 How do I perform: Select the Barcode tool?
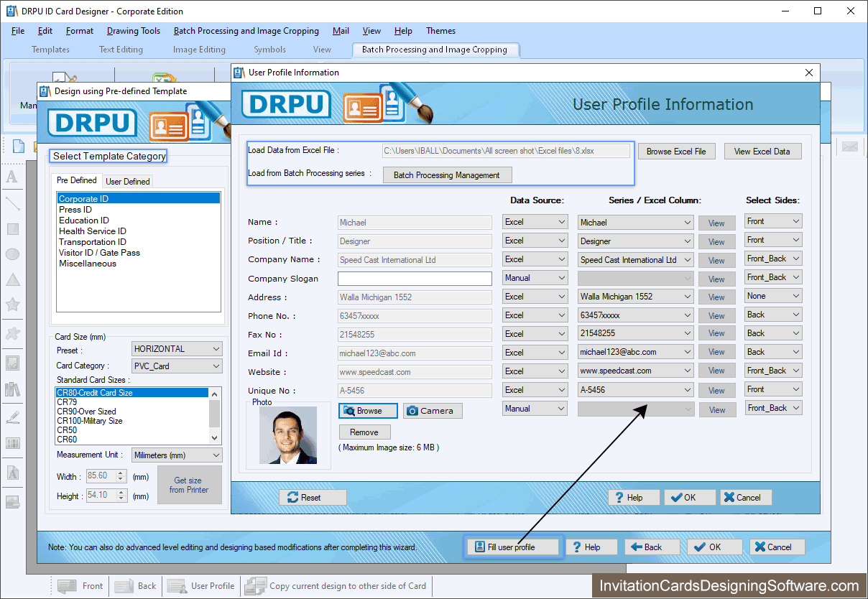[x=12, y=443]
